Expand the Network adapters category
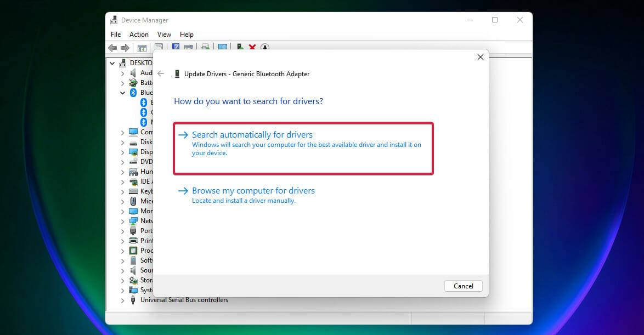 tap(122, 221)
